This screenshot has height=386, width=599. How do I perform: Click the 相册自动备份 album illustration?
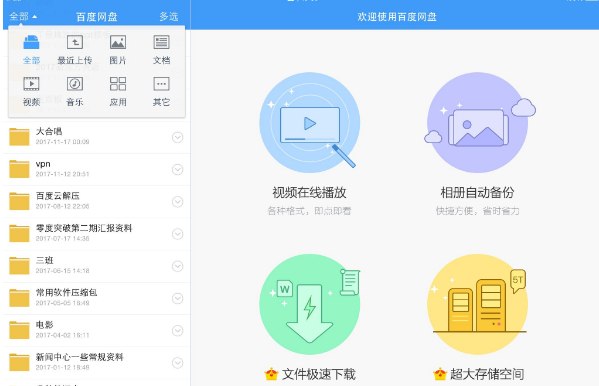(x=479, y=122)
